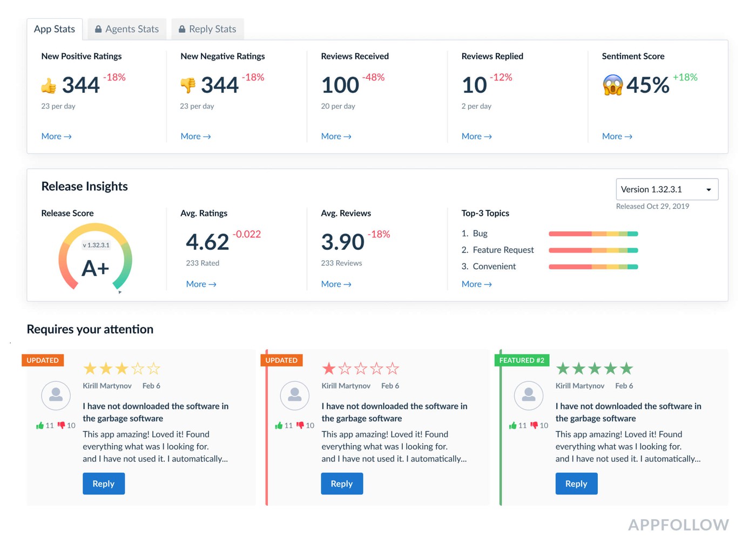This screenshot has height=544, width=756.
Task: Click red thumbs-down on the one-star review
Action: point(300,425)
